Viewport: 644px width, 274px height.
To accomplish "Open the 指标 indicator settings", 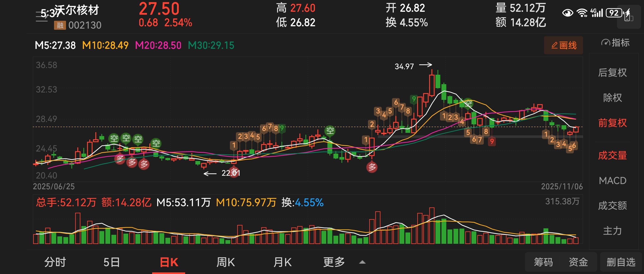I will pyautogui.click(x=615, y=43).
